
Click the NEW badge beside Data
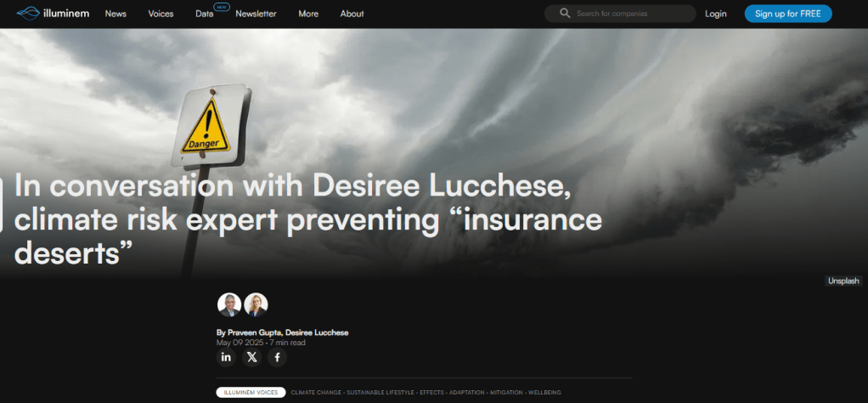coord(222,7)
